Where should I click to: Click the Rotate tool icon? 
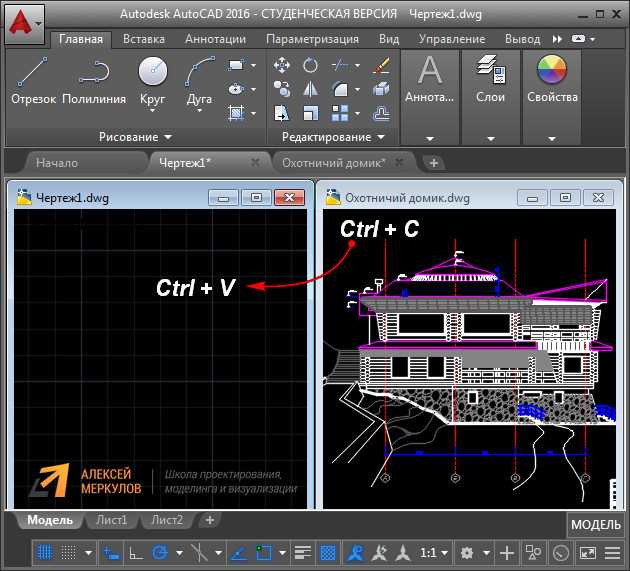pos(310,65)
